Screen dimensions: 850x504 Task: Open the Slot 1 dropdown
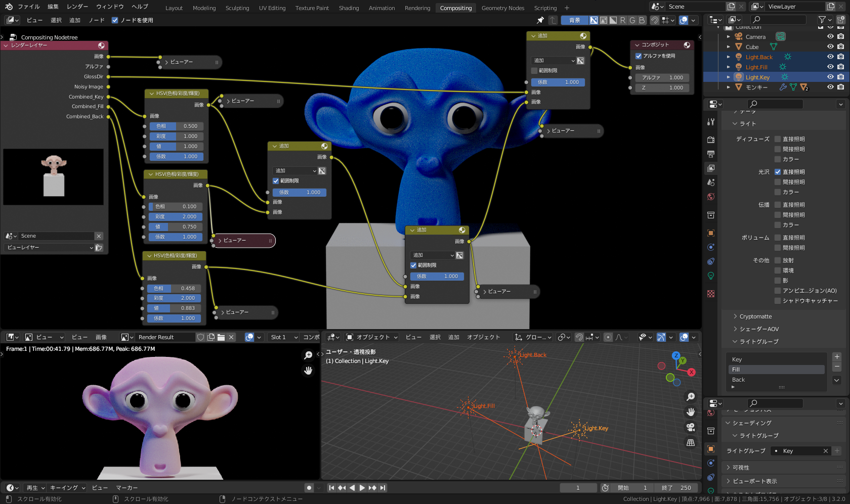(x=284, y=337)
